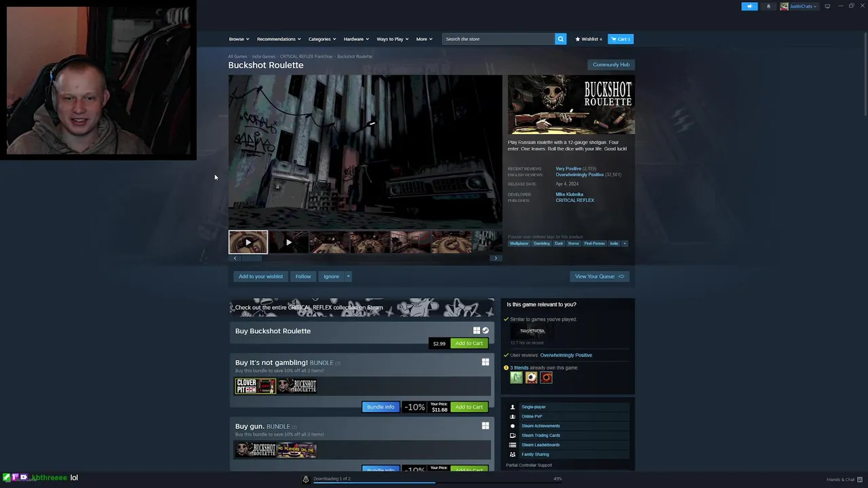The height and width of the screenshot is (488, 868).
Task: Open the 3 friends link
Action: click(519, 368)
